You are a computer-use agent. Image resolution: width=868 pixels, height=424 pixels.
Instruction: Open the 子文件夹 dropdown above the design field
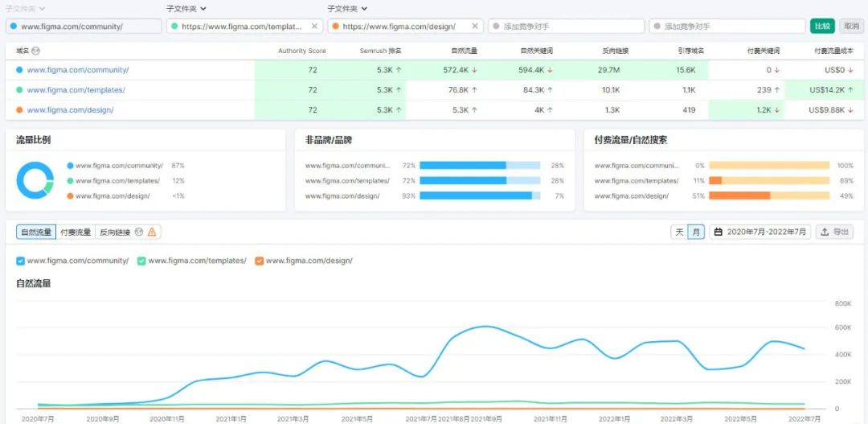pos(347,9)
